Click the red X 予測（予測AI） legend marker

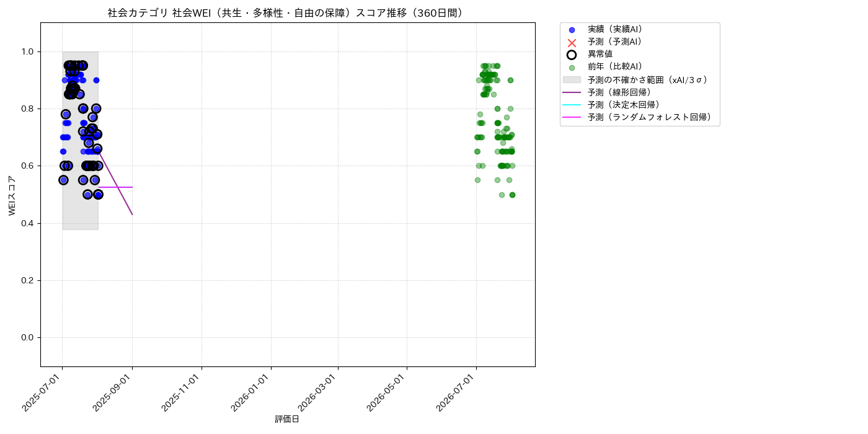572,42
